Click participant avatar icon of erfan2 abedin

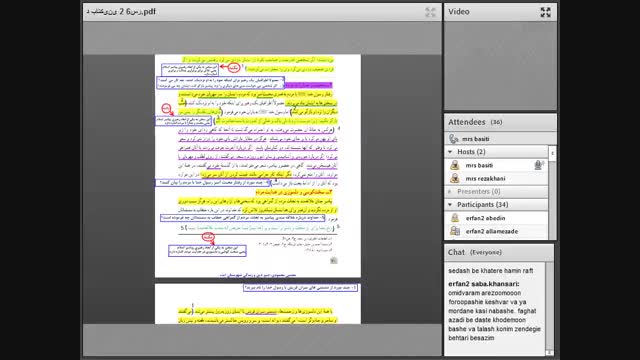pos(455,218)
